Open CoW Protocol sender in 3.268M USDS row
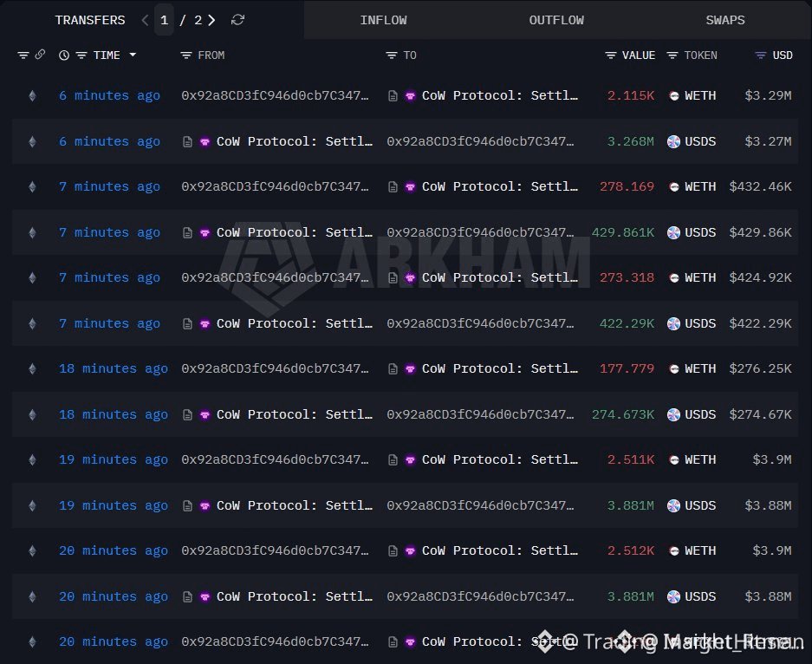The image size is (812, 664). [294, 141]
